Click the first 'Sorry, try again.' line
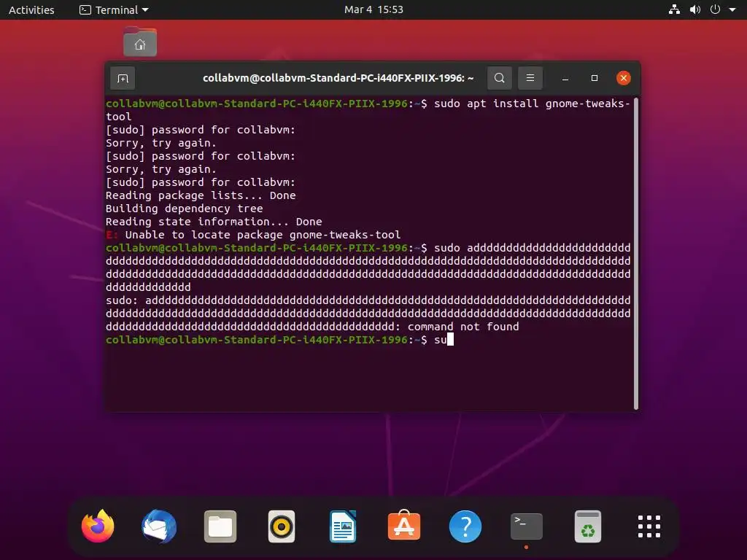 [161, 143]
